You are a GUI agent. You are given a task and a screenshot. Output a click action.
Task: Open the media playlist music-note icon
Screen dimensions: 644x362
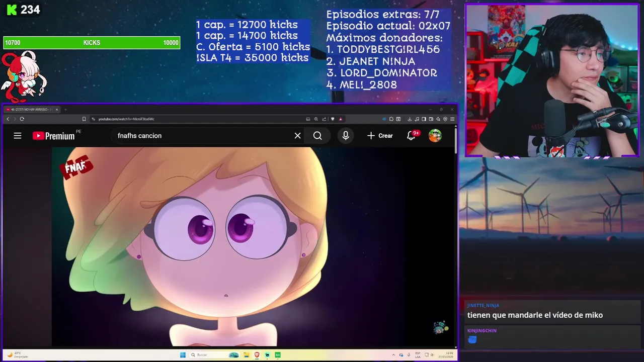[417, 119]
